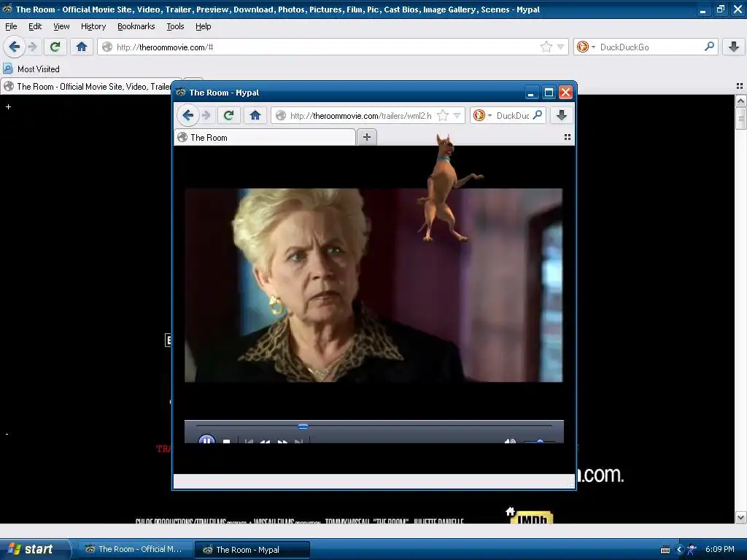Click the previous track media button

click(249, 441)
